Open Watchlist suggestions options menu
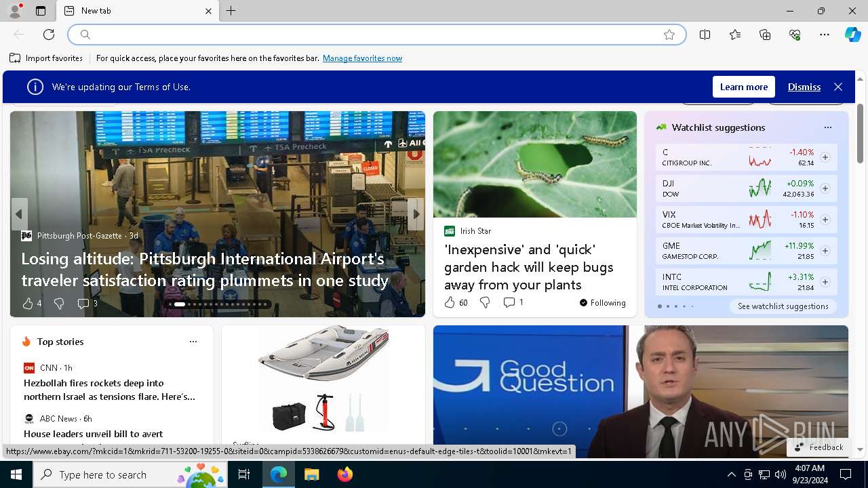 pyautogui.click(x=827, y=127)
